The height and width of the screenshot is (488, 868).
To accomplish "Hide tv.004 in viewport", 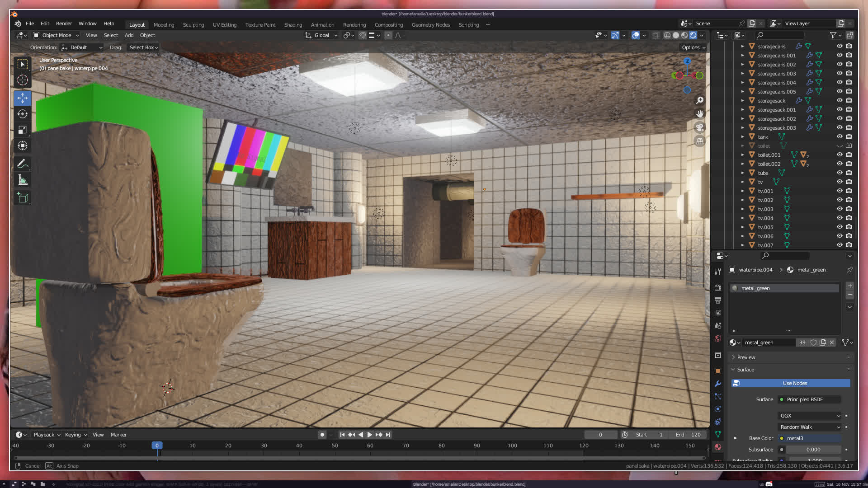I will 840,218.
